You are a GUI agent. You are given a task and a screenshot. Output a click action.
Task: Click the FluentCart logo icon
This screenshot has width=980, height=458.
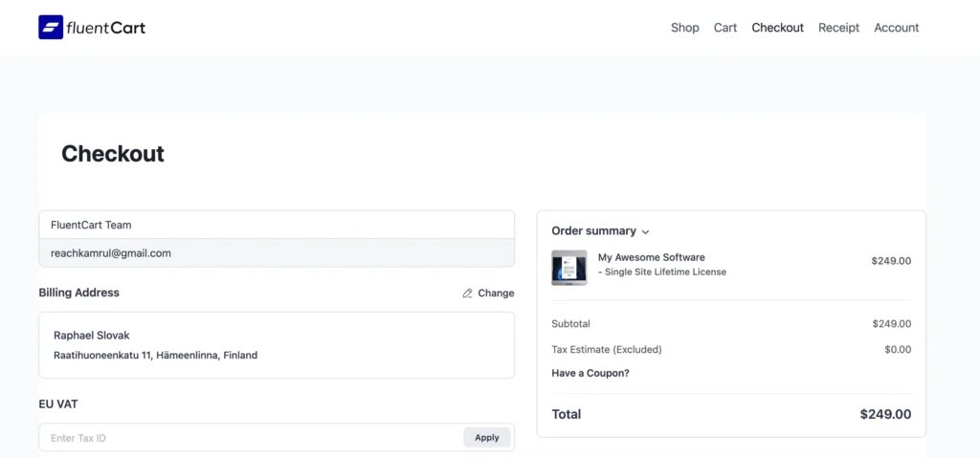pos(51,28)
